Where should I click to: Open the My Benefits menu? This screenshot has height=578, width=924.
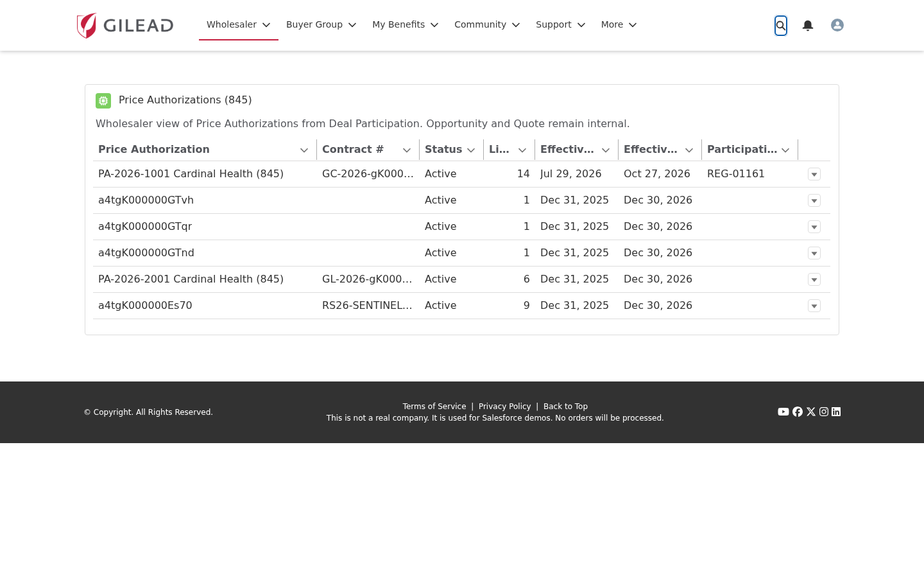coord(406,24)
